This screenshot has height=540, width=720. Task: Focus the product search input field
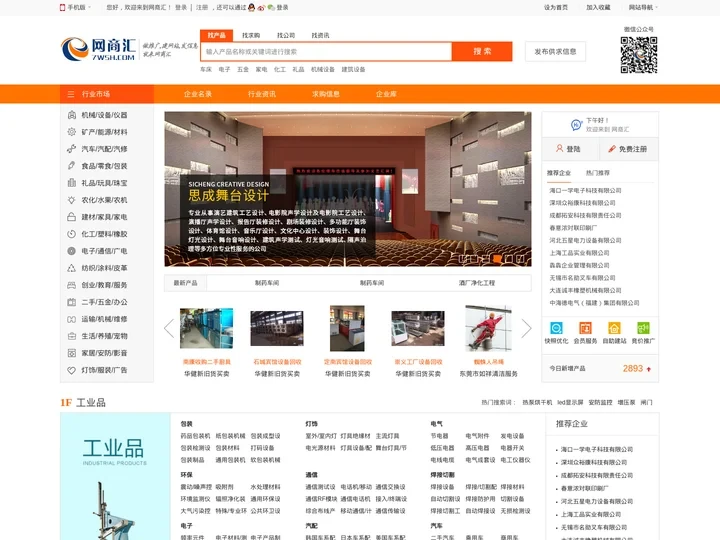click(326, 51)
